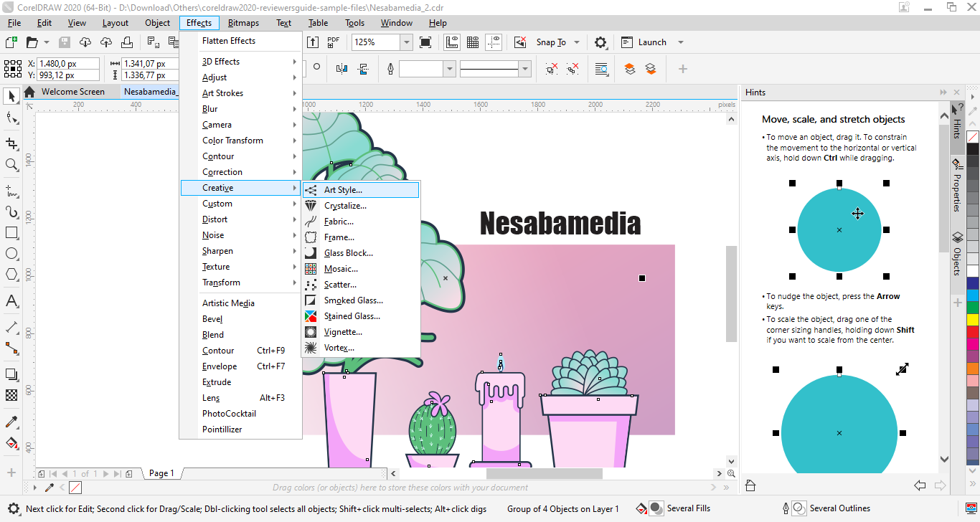Image resolution: width=980 pixels, height=522 pixels.
Task: Click Publish to PDF icon
Action: (334, 42)
